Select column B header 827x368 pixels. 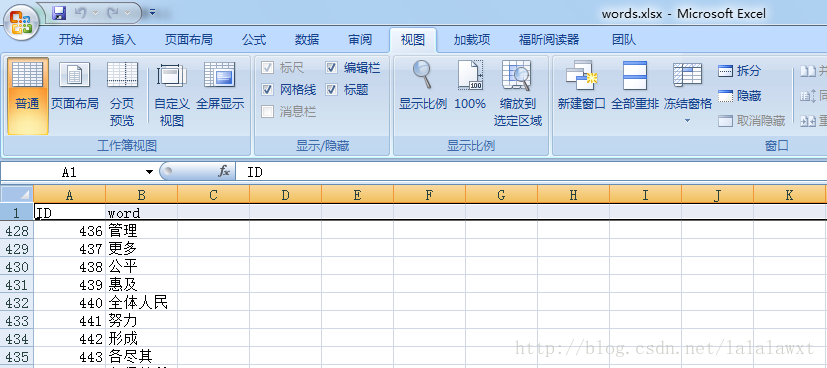141,195
